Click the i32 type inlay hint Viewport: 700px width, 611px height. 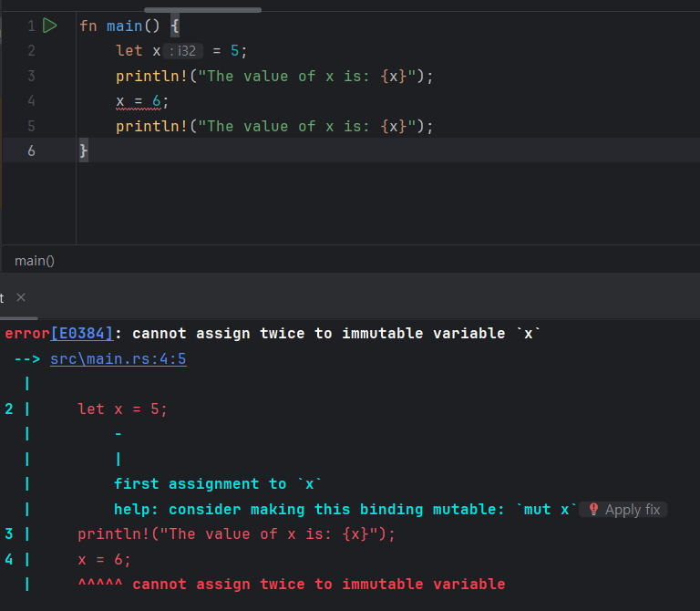point(183,51)
